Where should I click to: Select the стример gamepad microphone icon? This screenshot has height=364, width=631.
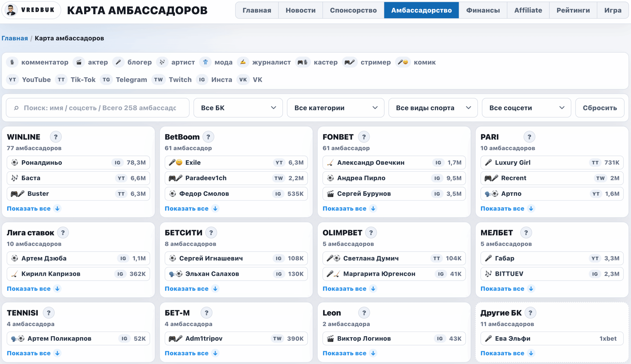(x=350, y=62)
